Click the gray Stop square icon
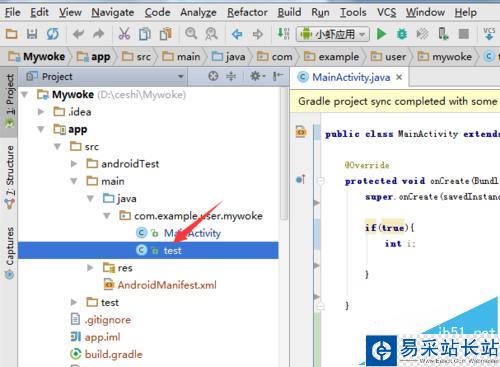 click(464, 34)
